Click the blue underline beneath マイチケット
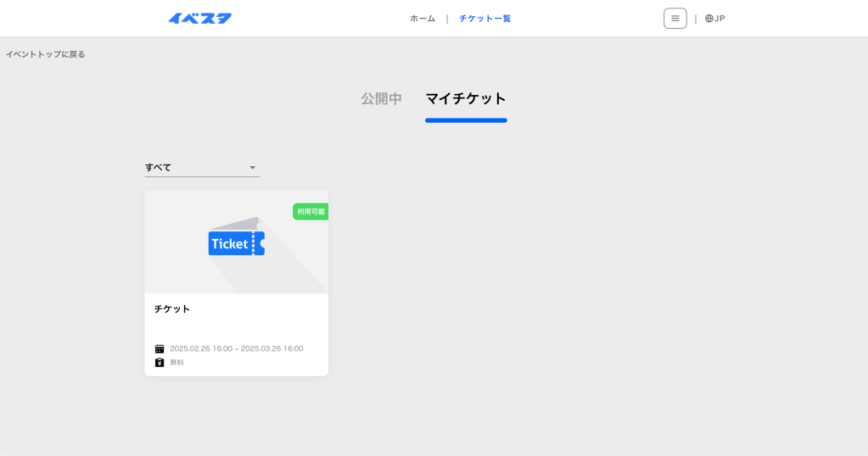This screenshot has width=868, height=456. coord(466,120)
